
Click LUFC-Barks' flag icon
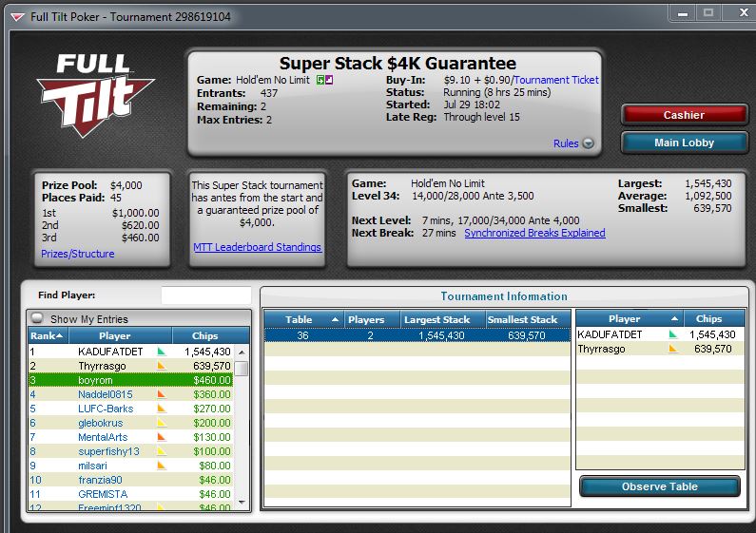(x=162, y=409)
